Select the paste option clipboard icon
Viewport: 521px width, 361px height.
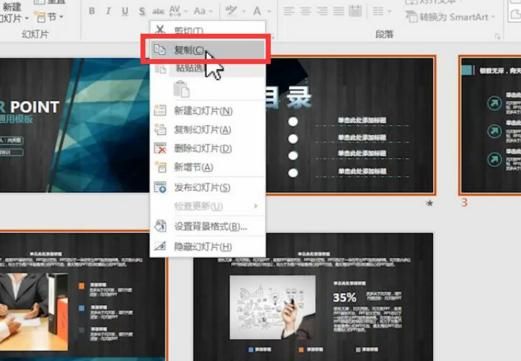pos(182,89)
